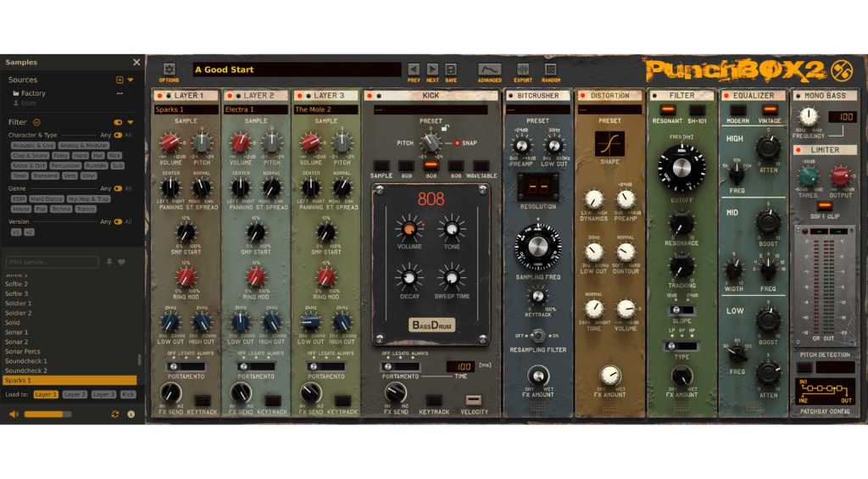Reset the filter circle icon
The image size is (868, 479).
pos(36,122)
